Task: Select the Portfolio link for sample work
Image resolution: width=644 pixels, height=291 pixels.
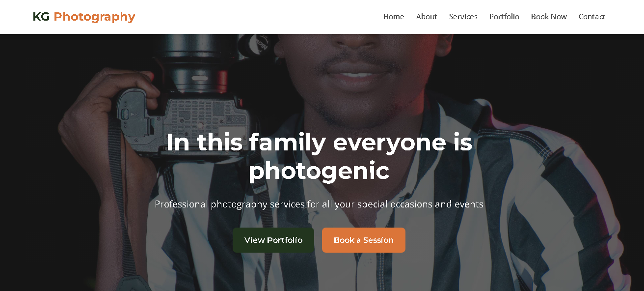Action: [x=504, y=16]
